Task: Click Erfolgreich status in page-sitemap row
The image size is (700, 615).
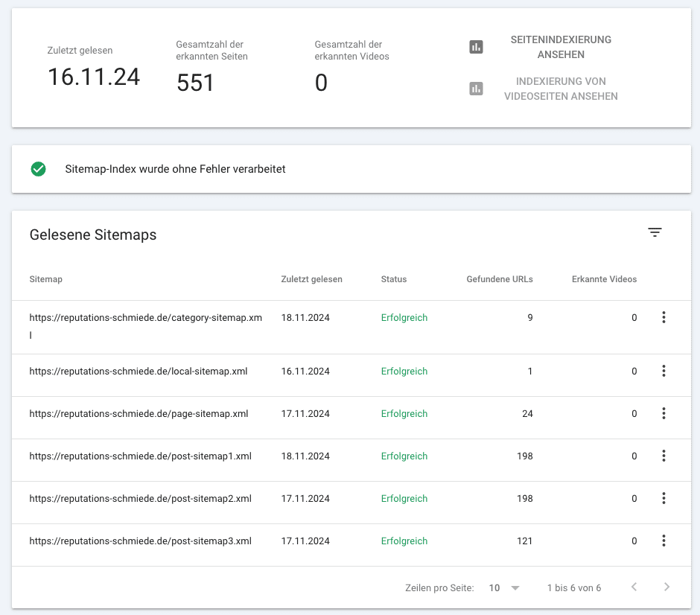Action: (404, 414)
